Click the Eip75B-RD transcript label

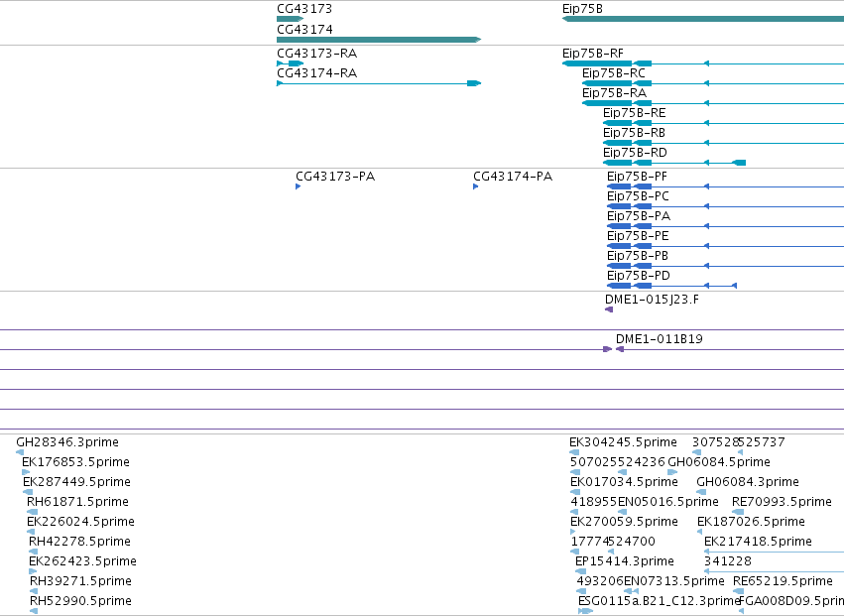click(635, 153)
